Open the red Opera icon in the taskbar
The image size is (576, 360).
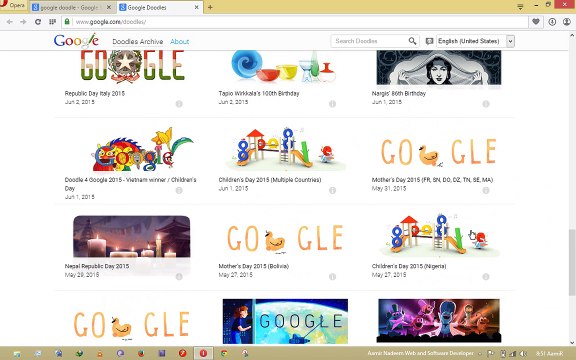(x=203, y=353)
